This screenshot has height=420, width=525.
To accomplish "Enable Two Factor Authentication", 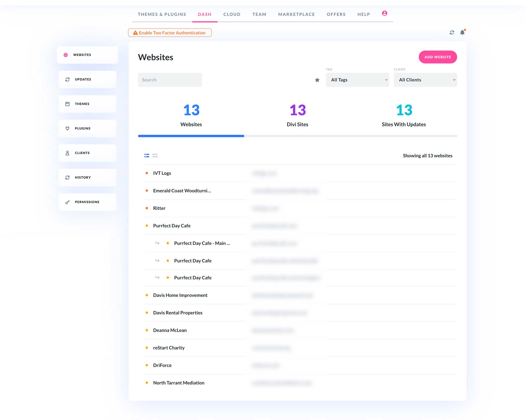I will pos(170,33).
